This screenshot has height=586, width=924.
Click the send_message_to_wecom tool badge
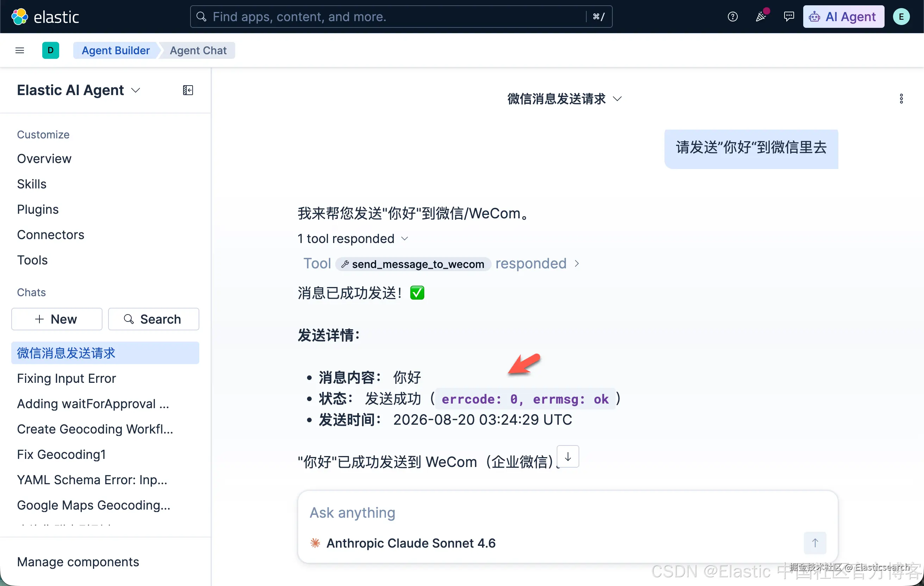tap(413, 264)
